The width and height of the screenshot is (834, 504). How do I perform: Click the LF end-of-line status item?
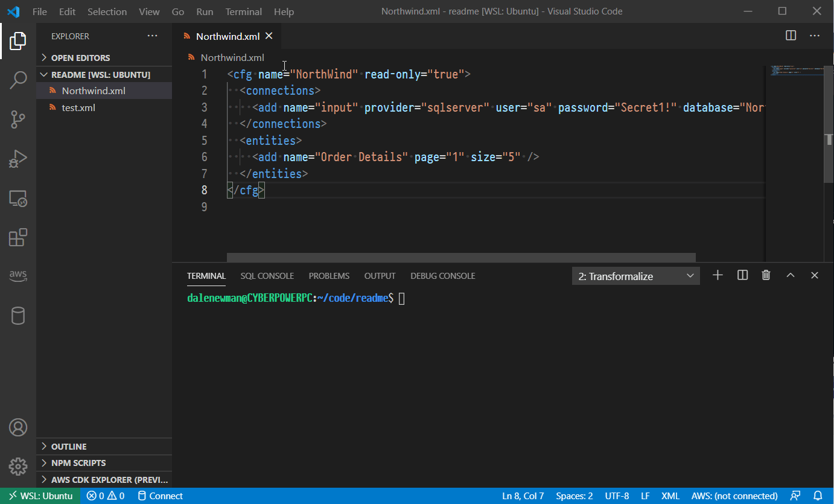pos(645,496)
